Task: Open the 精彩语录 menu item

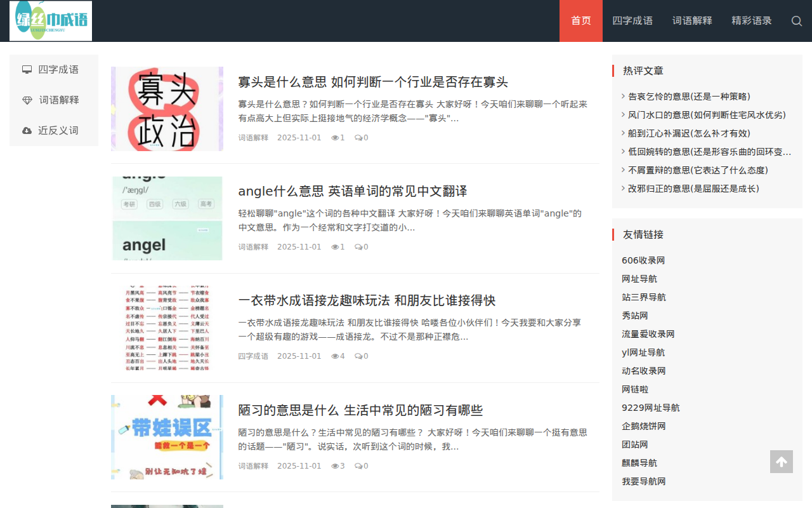Action: (751, 20)
